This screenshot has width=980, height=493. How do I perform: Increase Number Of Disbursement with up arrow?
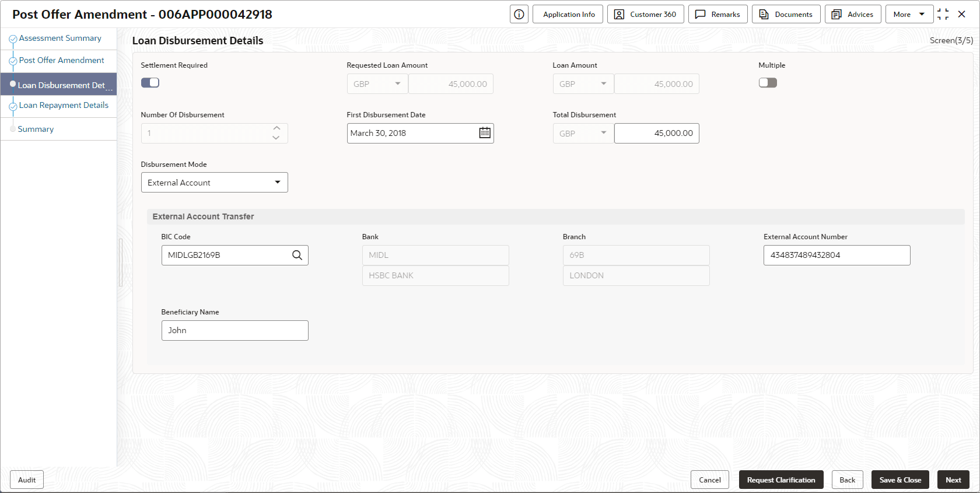click(276, 128)
